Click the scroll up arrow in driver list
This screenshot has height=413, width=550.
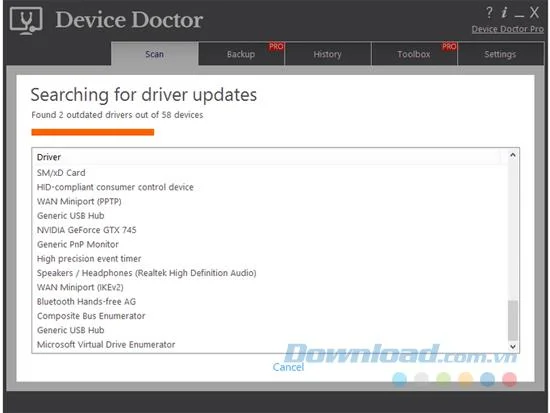point(512,155)
